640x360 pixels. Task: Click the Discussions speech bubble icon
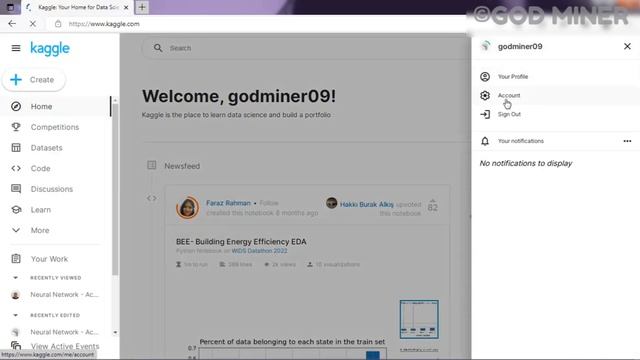(16, 189)
